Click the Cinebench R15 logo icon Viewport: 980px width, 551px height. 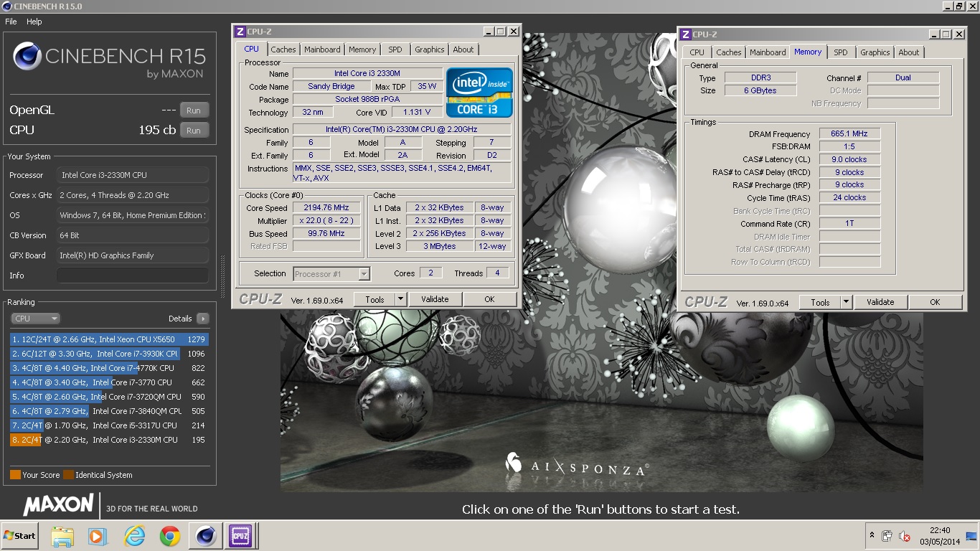point(27,57)
